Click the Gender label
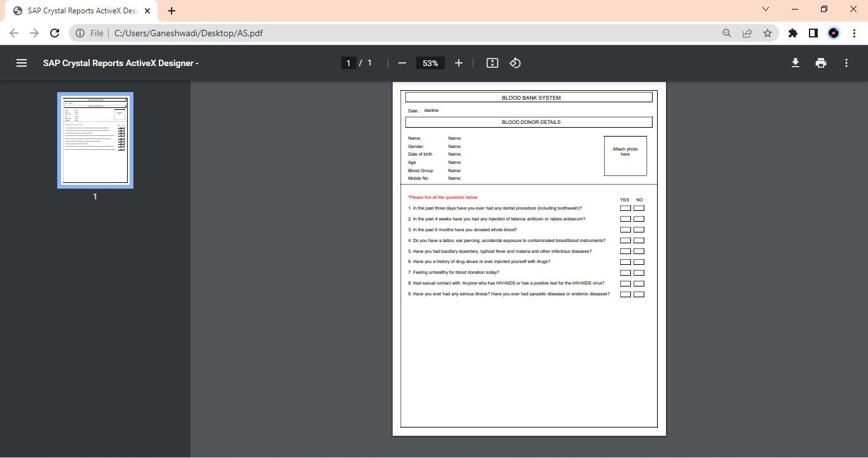 tap(416, 147)
